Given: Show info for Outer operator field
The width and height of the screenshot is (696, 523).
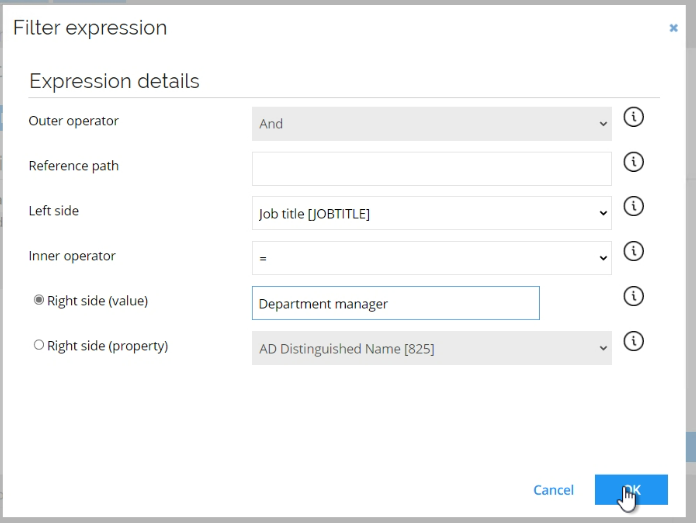Looking at the screenshot, I should tap(633, 117).
